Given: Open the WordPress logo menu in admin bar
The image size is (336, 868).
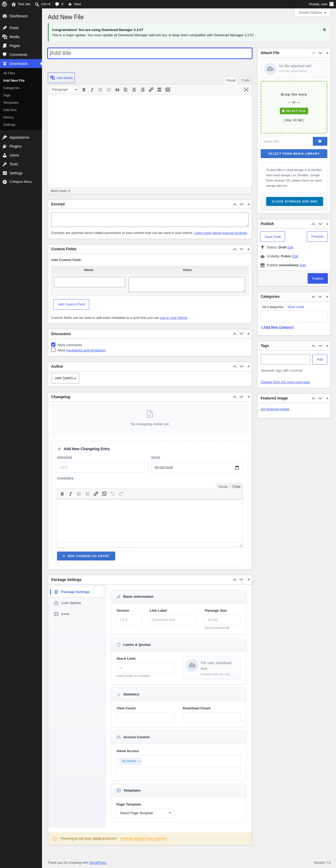Looking at the screenshot, I should pyautogui.click(x=4, y=4).
